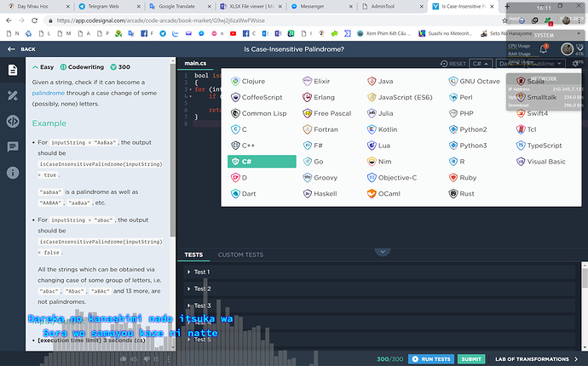Screen dimensions: 588x366
Task: Select JavaScript (ES6) language
Action: (400, 97)
